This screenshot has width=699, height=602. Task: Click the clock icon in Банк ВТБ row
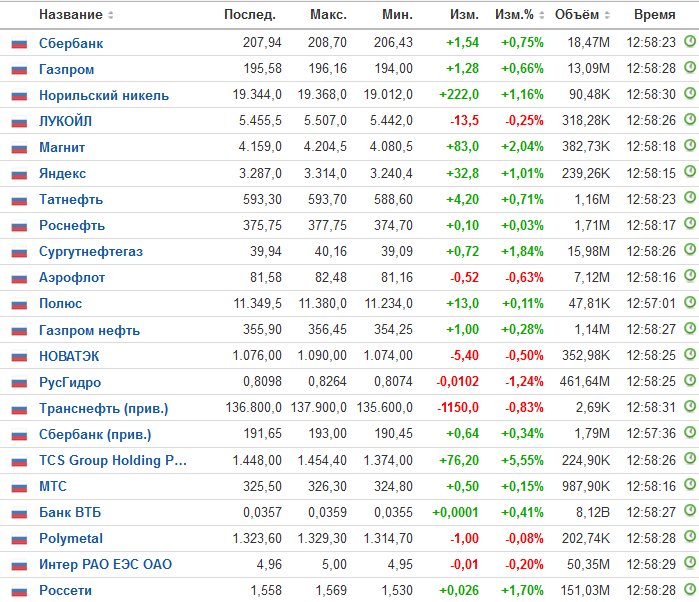click(x=690, y=510)
